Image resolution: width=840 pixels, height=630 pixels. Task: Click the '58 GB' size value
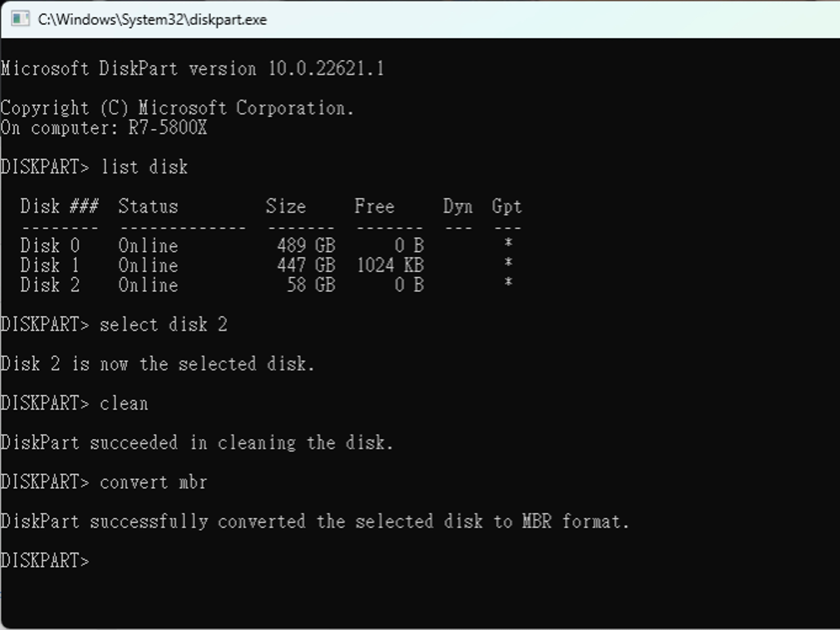tap(311, 285)
